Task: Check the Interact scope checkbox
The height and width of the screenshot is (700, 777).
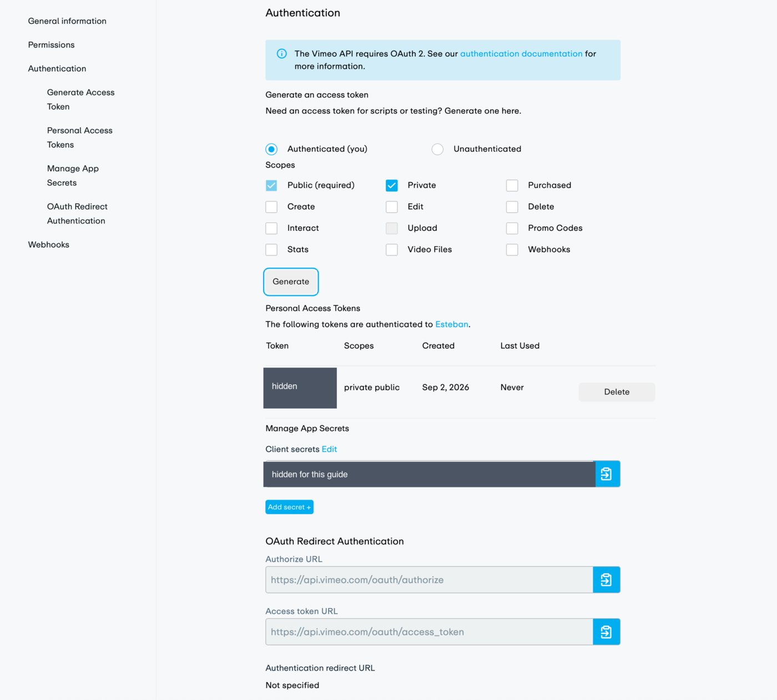Action: (271, 228)
